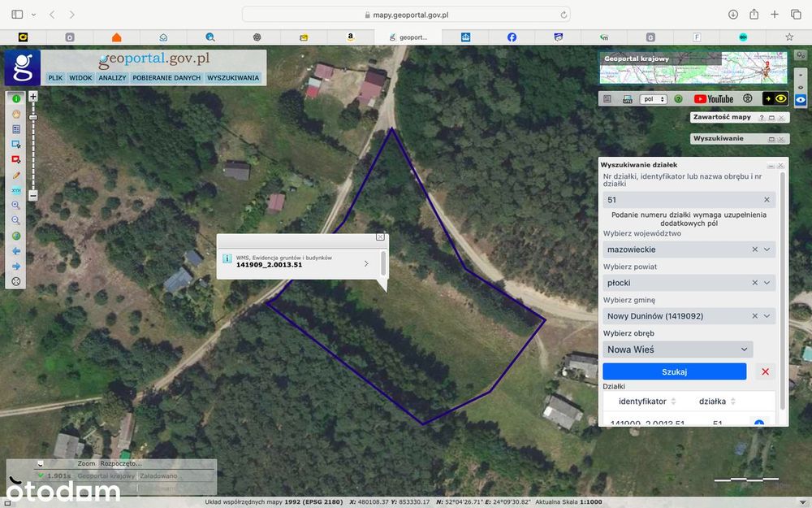Open the WIDOK menu
This screenshot has width=812, height=508.
pyautogui.click(x=80, y=78)
